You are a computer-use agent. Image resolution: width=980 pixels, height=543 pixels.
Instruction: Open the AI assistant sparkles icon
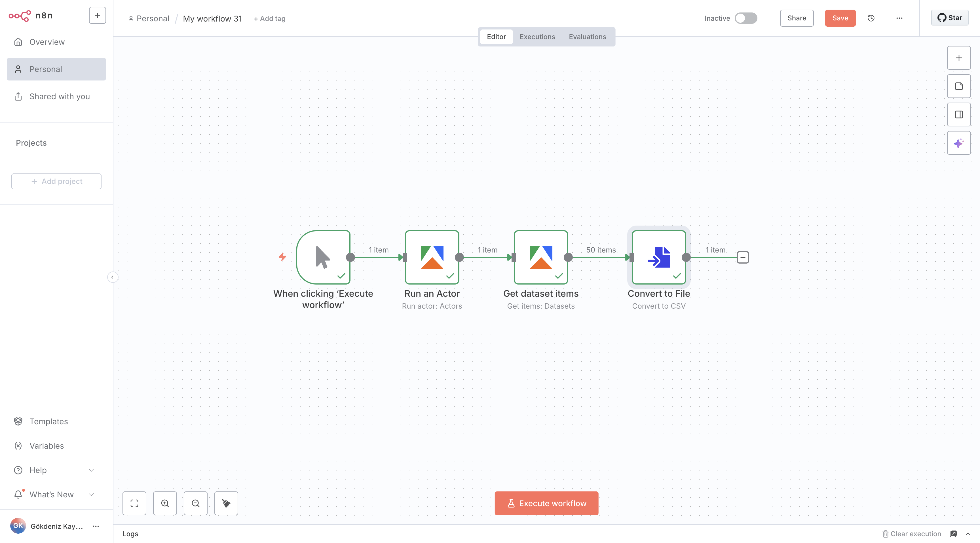click(x=958, y=143)
